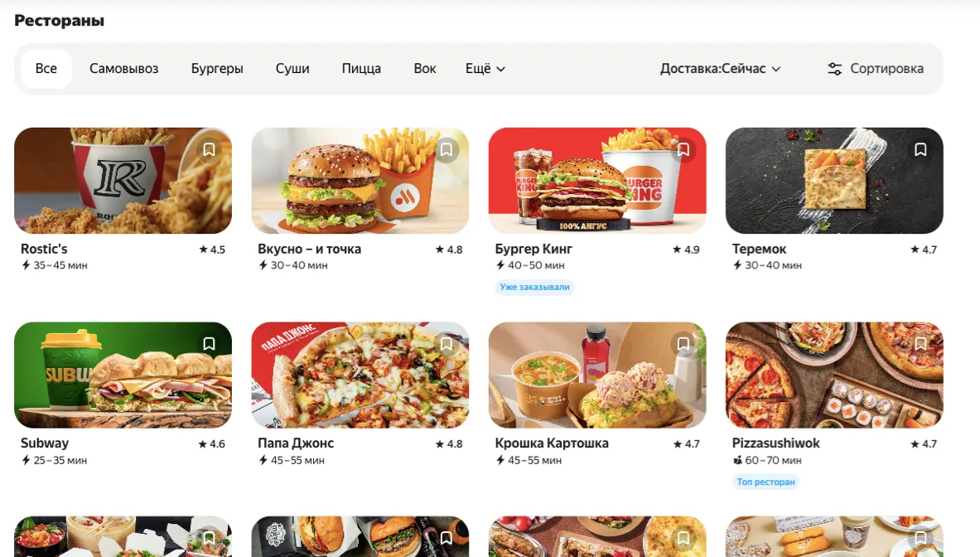This screenshot has height=557, width=980.
Task: Bookmark the Rostic's restaurant card
Action: (209, 150)
